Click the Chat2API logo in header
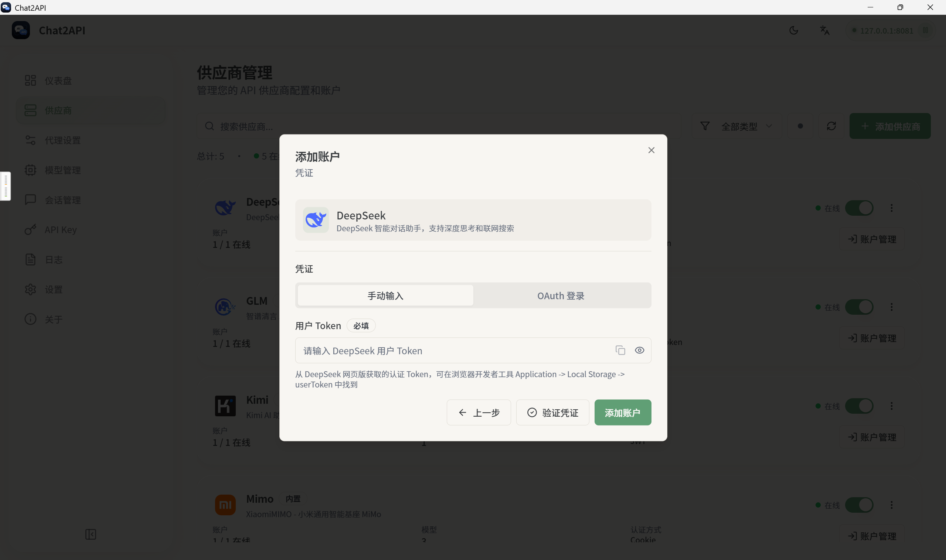946x560 pixels. click(x=21, y=30)
